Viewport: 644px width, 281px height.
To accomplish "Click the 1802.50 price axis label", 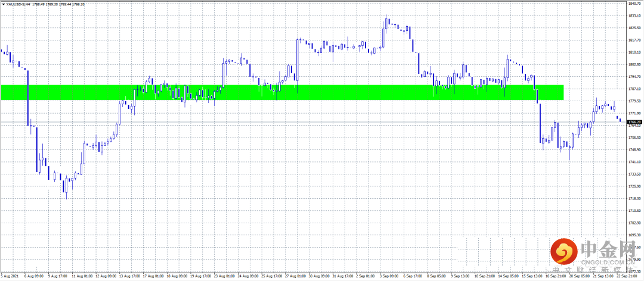I will click(x=635, y=64).
